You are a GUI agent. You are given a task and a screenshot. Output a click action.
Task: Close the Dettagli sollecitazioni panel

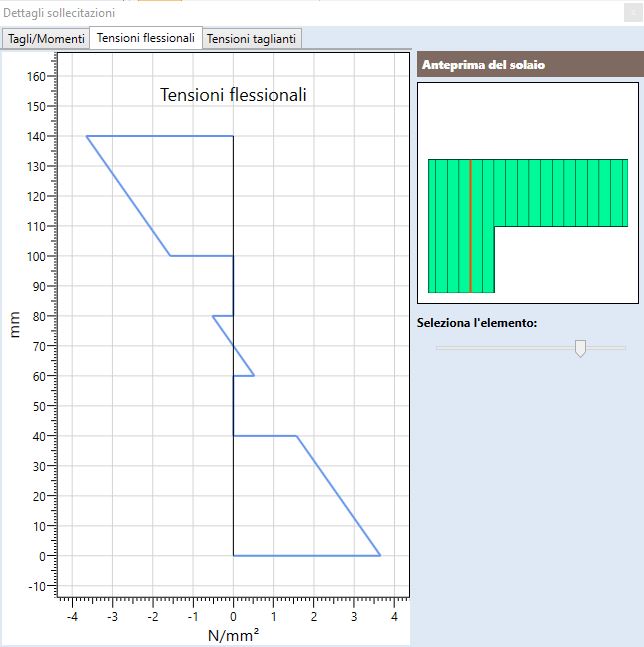point(633,13)
